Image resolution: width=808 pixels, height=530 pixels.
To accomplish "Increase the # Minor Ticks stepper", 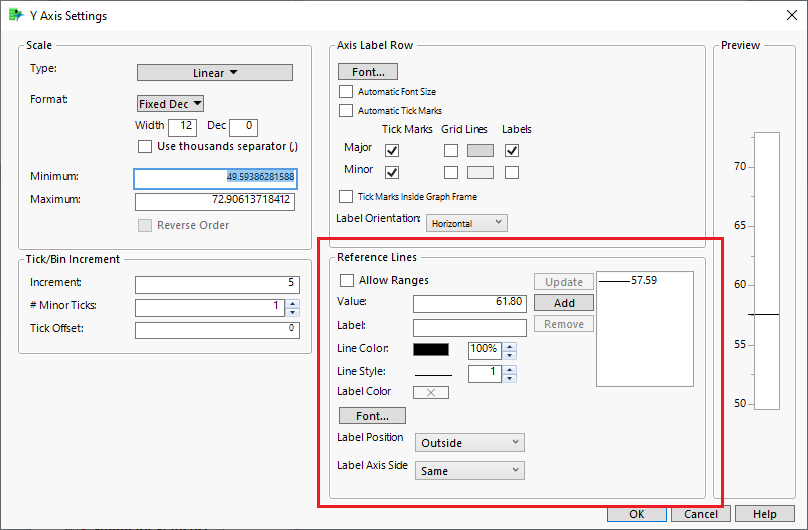I will click(x=293, y=303).
